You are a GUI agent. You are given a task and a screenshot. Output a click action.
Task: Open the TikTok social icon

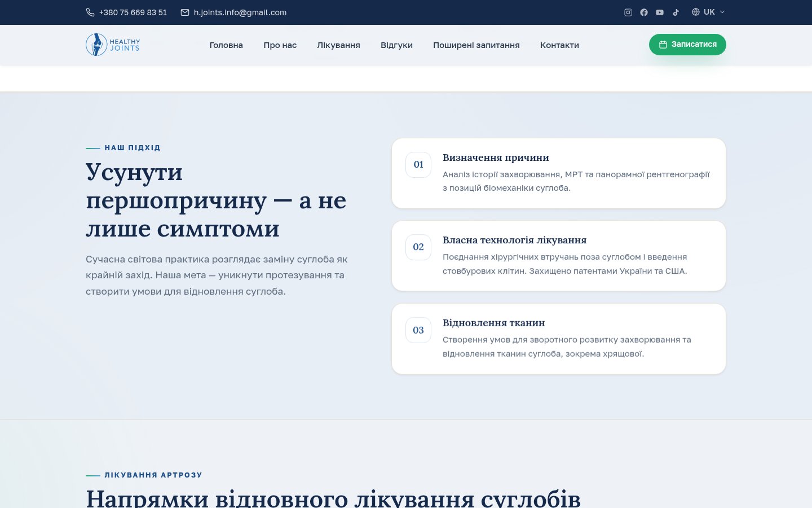point(676,12)
